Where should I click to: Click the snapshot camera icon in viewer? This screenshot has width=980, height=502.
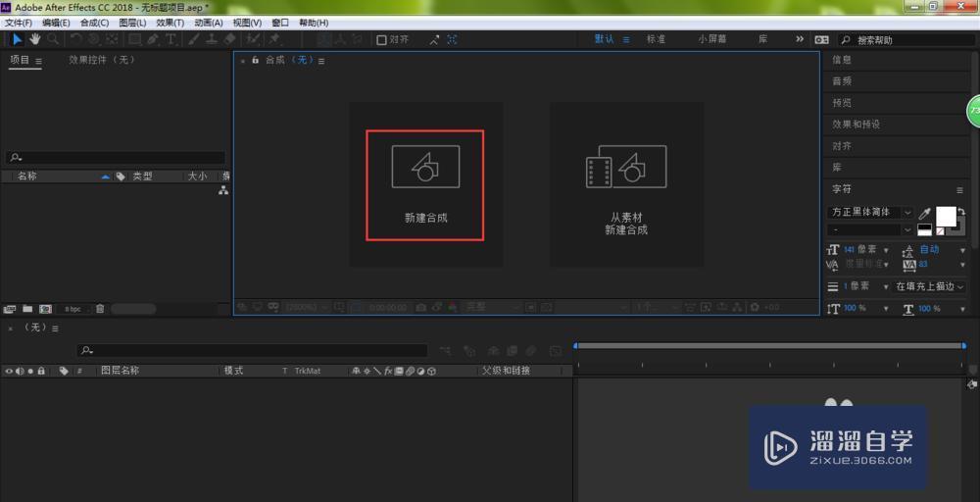[421, 307]
